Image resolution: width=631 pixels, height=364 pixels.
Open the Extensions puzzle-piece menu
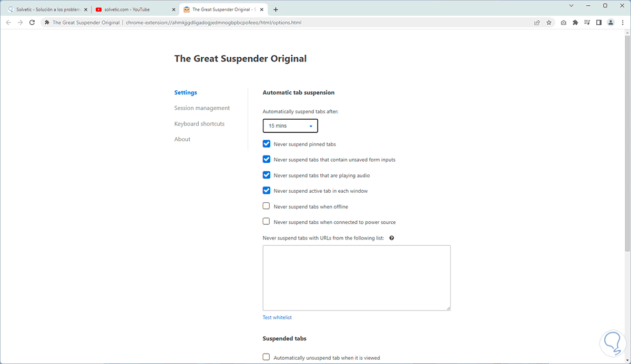(575, 23)
